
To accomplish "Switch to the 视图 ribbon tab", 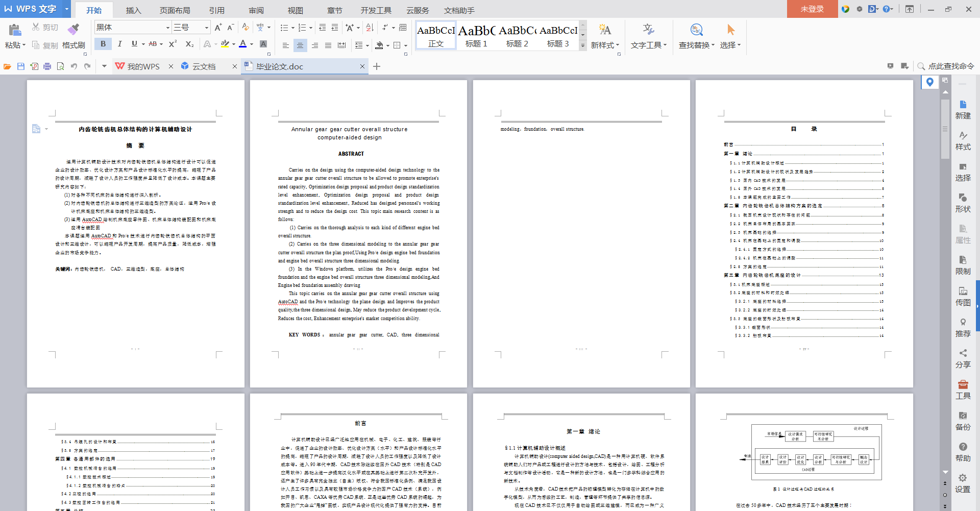I will 295,10.
